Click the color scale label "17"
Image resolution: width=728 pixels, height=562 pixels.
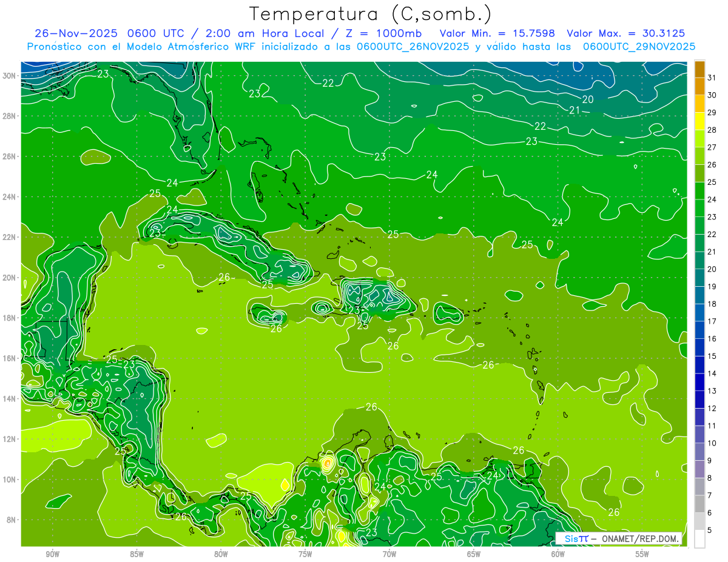pyautogui.click(x=712, y=321)
